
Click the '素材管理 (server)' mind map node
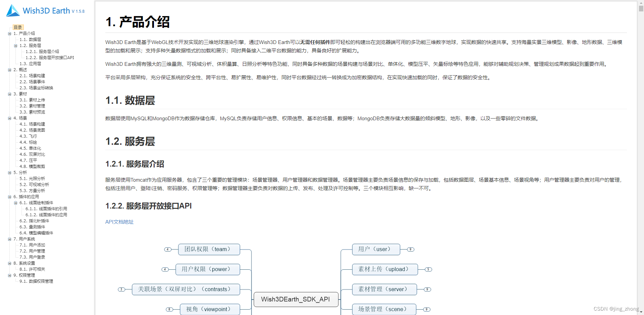384,289
